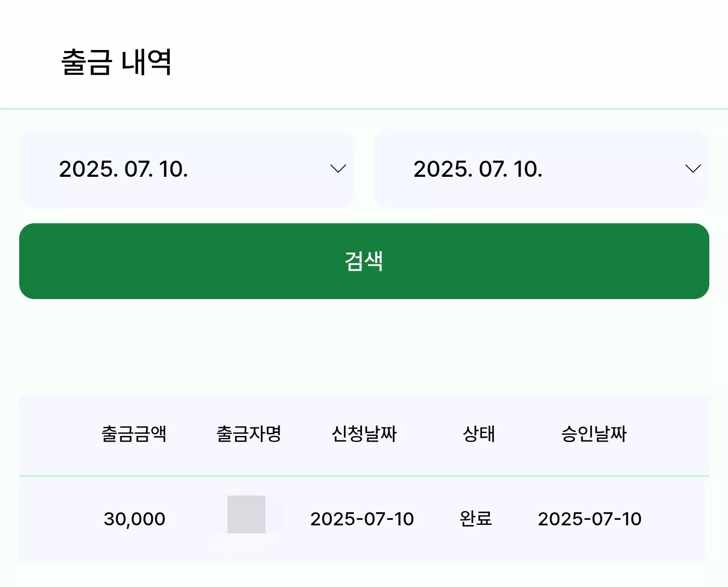Click the chevron icon beside start date
728x587 pixels.
pyautogui.click(x=338, y=169)
